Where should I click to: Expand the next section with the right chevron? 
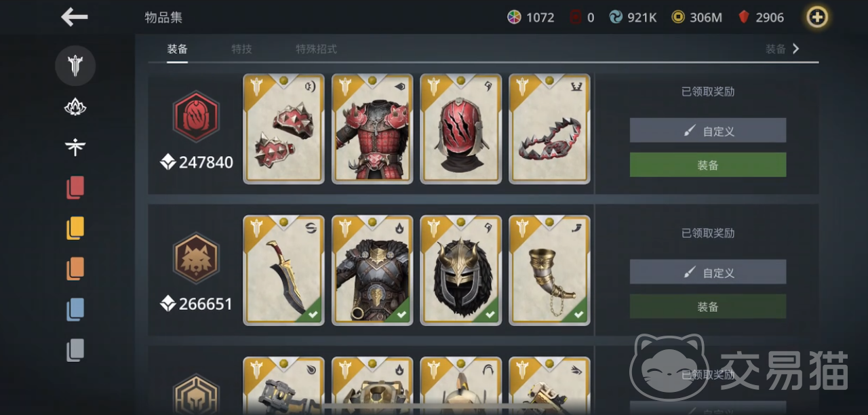(796, 49)
